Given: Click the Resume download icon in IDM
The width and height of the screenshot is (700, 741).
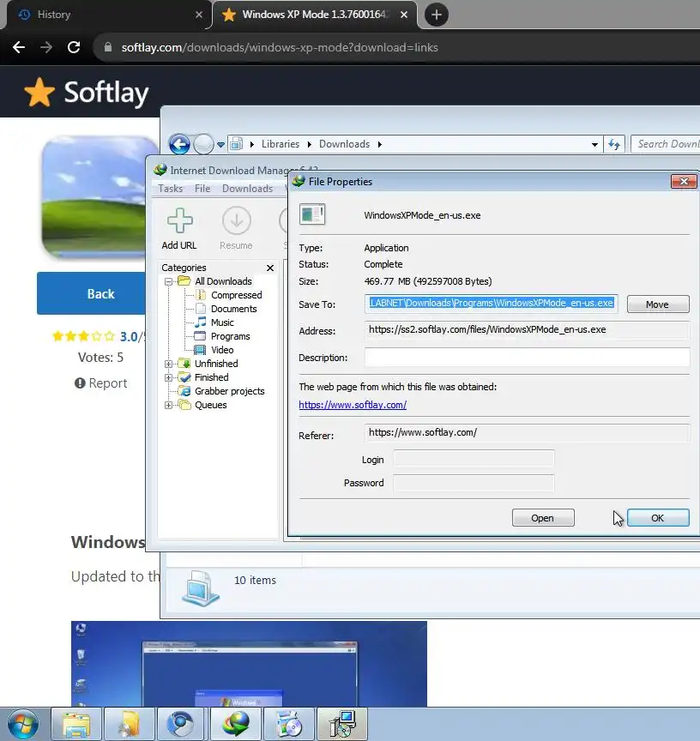Looking at the screenshot, I should [236, 220].
